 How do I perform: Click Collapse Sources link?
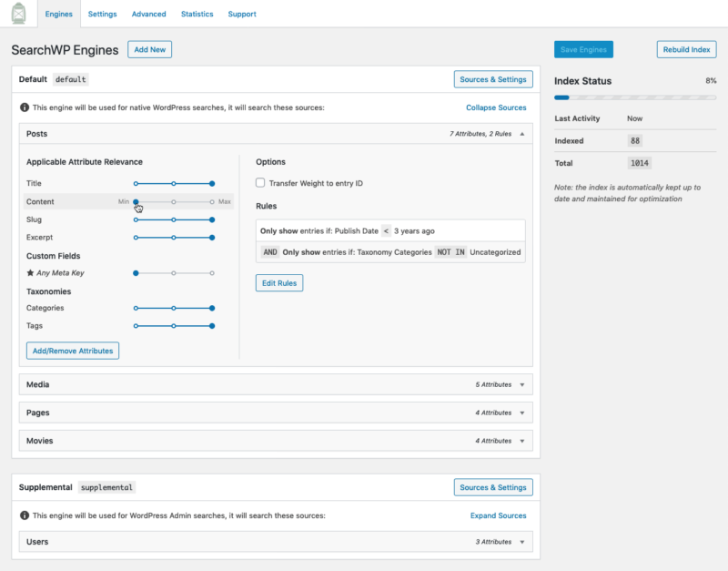pos(496,107)
